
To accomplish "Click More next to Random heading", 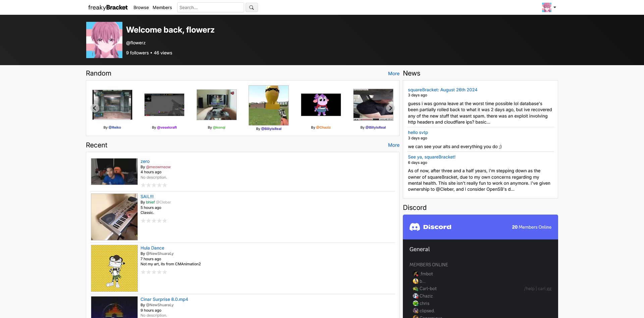I will 393,74.
